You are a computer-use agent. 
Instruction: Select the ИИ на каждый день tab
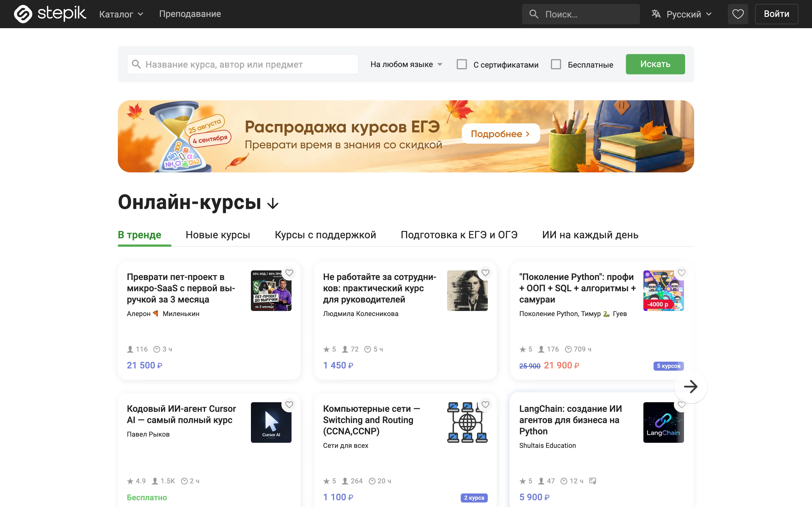pyautogui.click(x=590, y=235)
